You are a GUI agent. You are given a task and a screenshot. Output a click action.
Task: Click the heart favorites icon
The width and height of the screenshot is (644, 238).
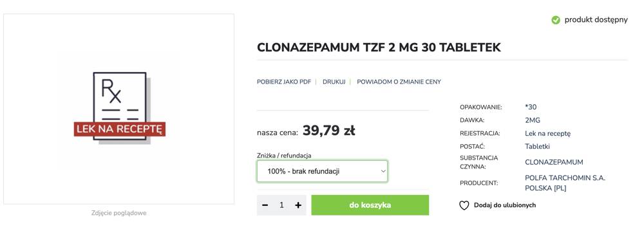(x=464, y=205)
